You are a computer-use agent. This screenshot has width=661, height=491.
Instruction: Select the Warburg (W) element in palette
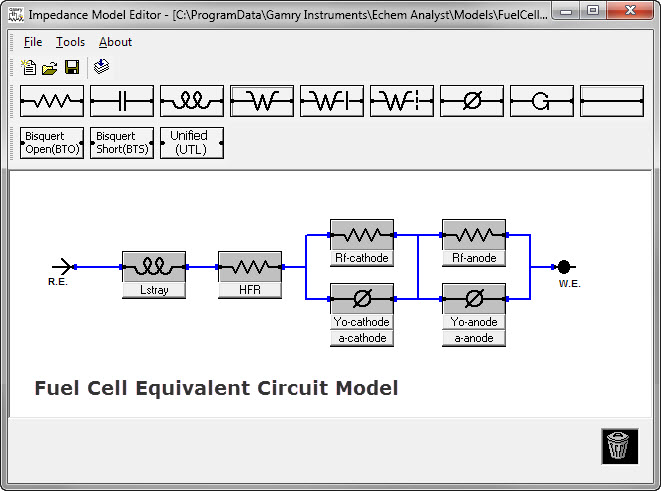click(262, 101)
